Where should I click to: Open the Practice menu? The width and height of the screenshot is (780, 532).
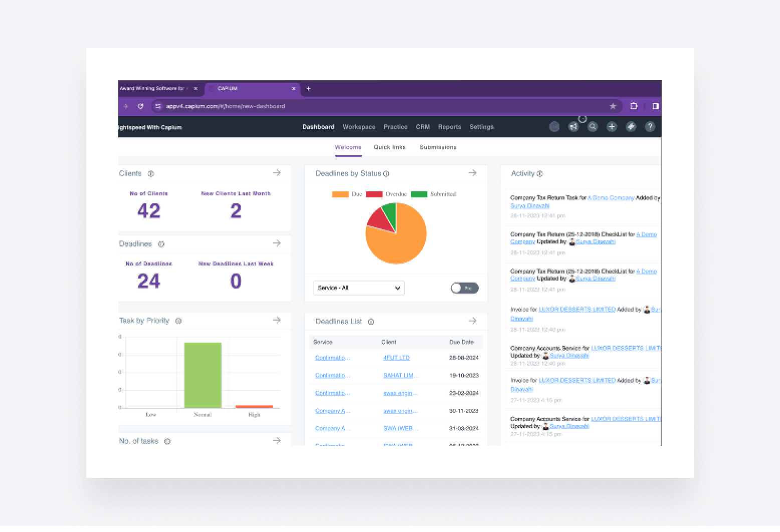[x=396, y=127]
